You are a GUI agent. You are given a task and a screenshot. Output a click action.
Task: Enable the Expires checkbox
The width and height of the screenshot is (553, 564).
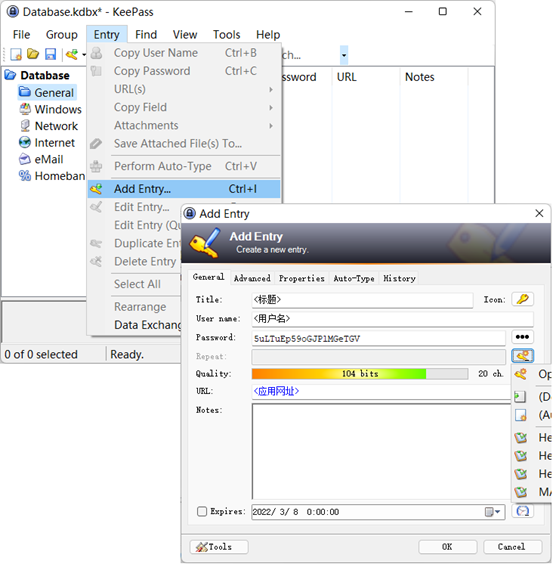[x=202, y=511]
